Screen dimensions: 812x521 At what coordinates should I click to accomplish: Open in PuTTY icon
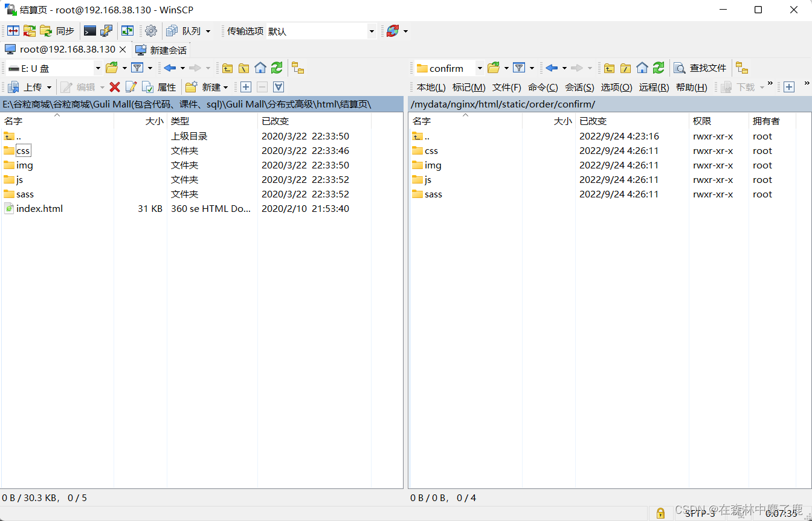point(106,31)
